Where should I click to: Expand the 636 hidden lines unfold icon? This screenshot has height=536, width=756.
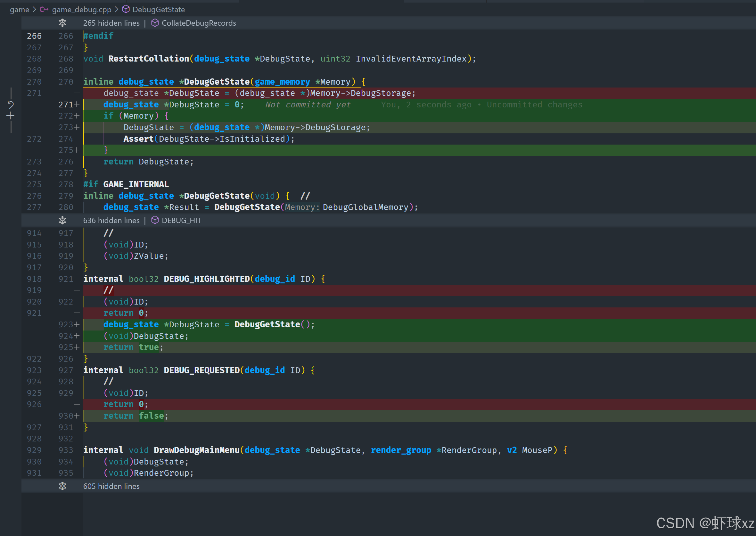point(62,221)
